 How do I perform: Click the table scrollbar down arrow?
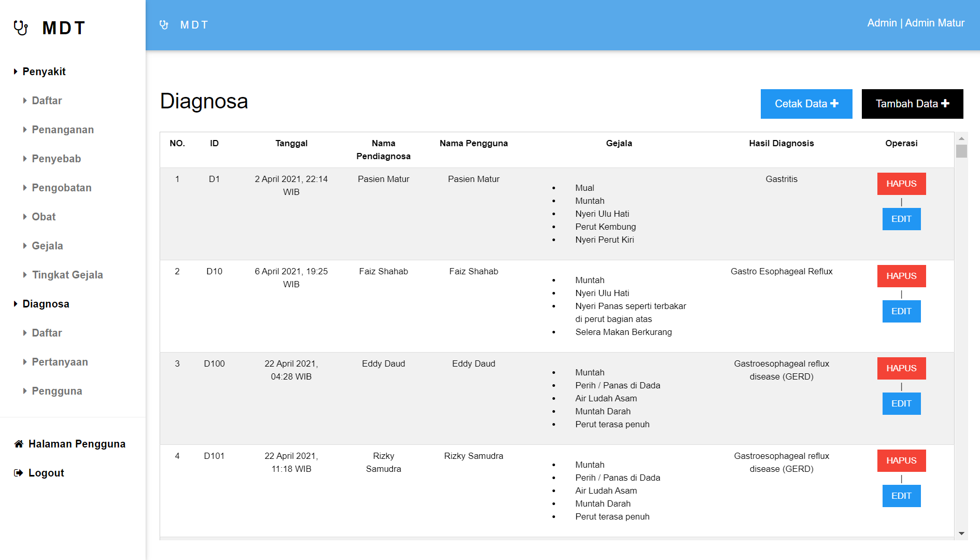961,533
